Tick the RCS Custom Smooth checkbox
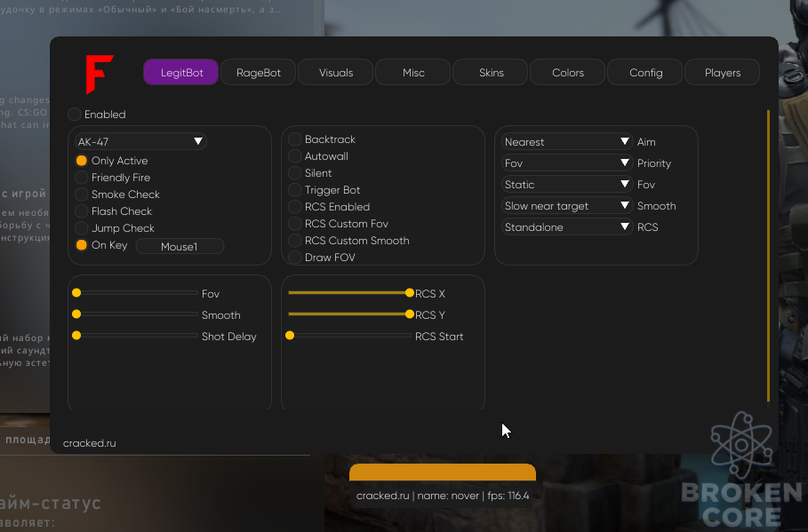 click(295, 241)
